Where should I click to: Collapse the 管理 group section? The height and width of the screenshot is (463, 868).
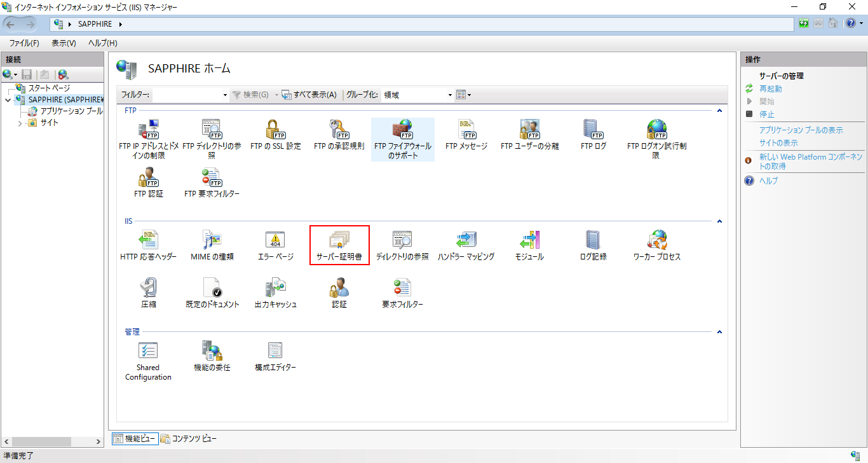coord(719,332)
